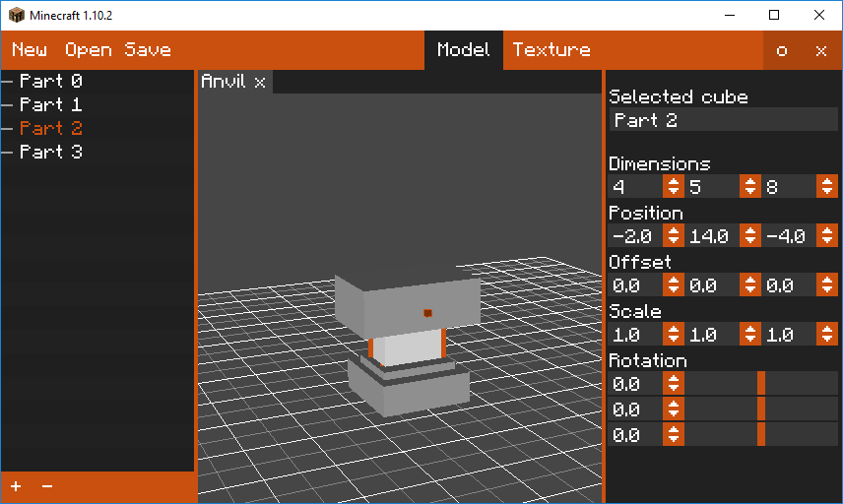Adjust the first Dimensions stepper arrows
Viewport: 843px width, 504px height.
pyautogui.click(x=674, y=186)
